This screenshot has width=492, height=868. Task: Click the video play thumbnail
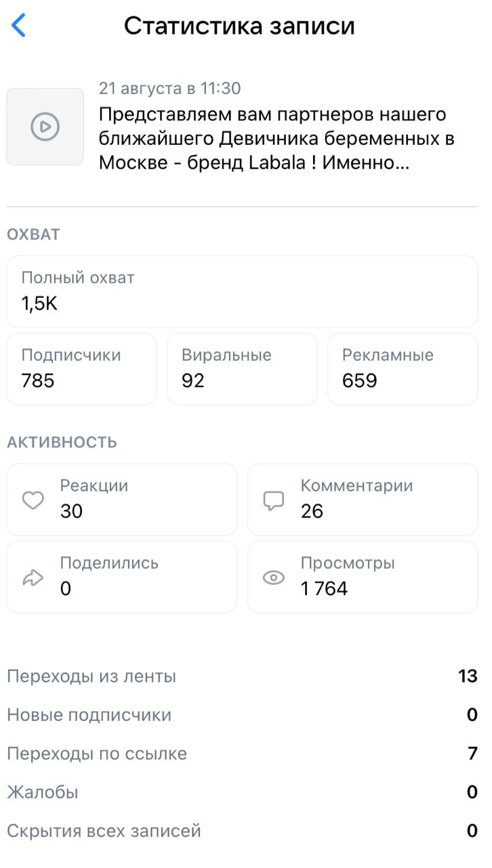coord(45,127)
